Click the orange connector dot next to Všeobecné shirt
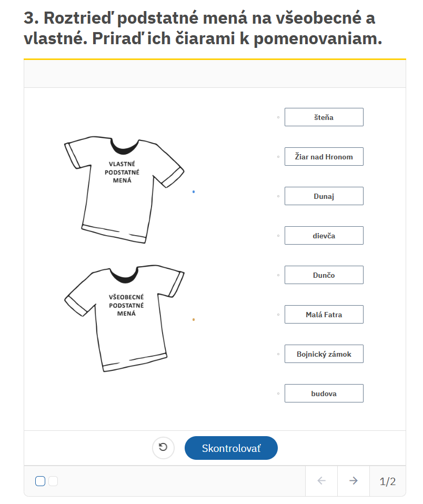 [194, 319]
